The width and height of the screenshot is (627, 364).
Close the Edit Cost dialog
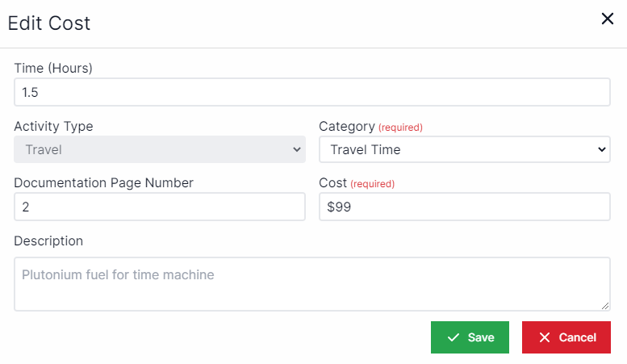(x=608, y=19)
